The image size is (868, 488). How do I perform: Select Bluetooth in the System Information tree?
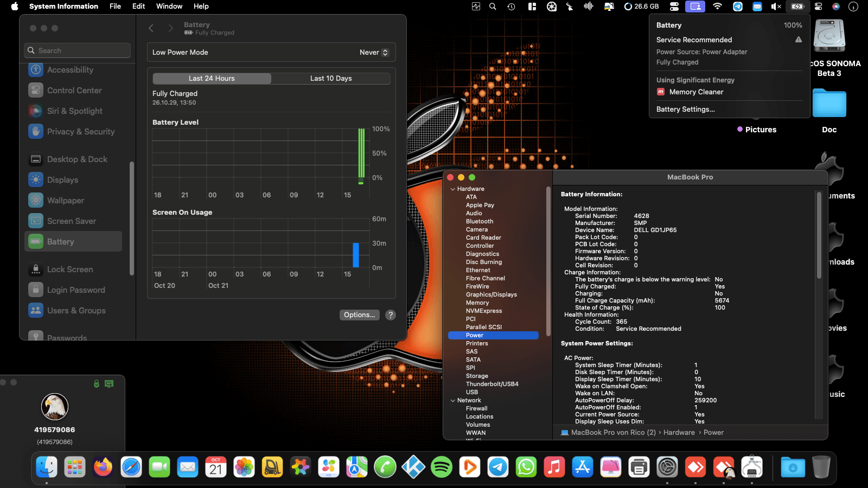[x=480, y=222]
